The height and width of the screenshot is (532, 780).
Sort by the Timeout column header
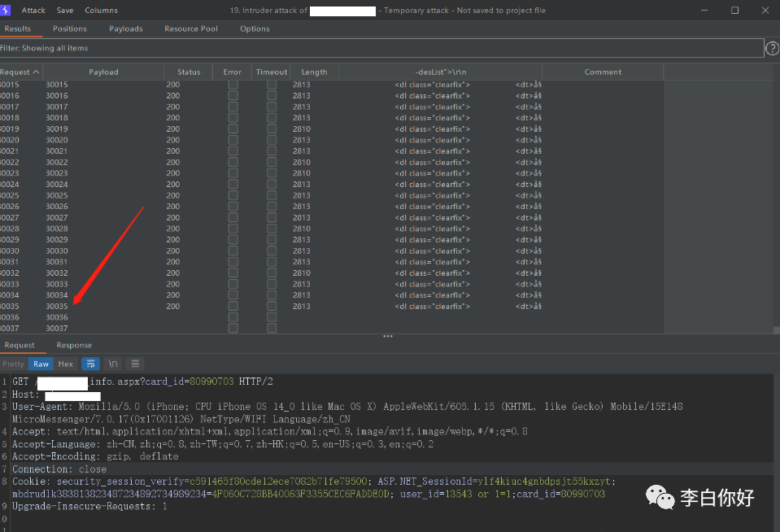272,72
